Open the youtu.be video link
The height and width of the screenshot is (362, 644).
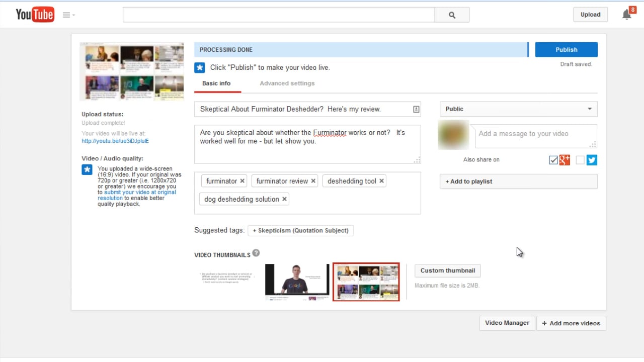coord(115,141)
